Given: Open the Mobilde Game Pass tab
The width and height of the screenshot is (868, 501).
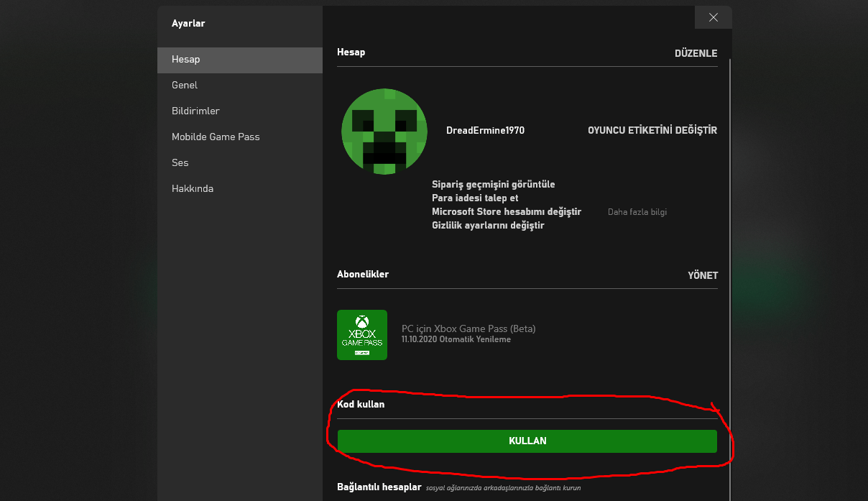Looking at the screenshot, I should click(240, 137).
